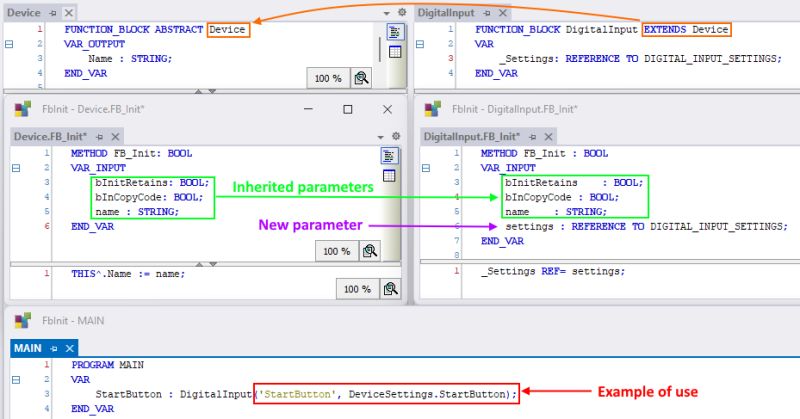This screenshot has height=419, width=800.
Task: Pin the DigitalInput.FB_Init* tab
Action: pyautogui.click(x=533, y=137)
